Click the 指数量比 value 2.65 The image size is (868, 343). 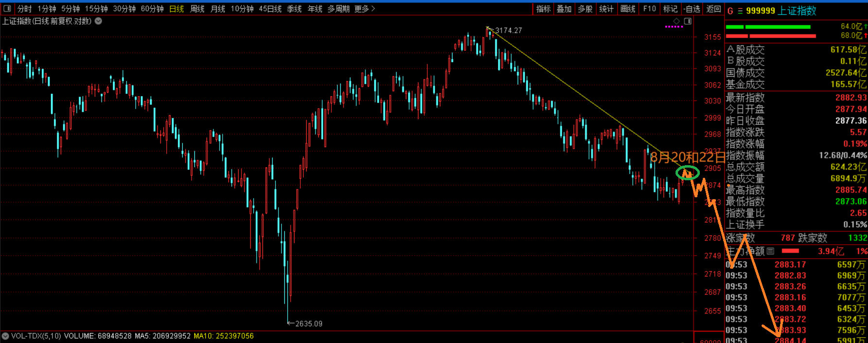coord(858,213)
